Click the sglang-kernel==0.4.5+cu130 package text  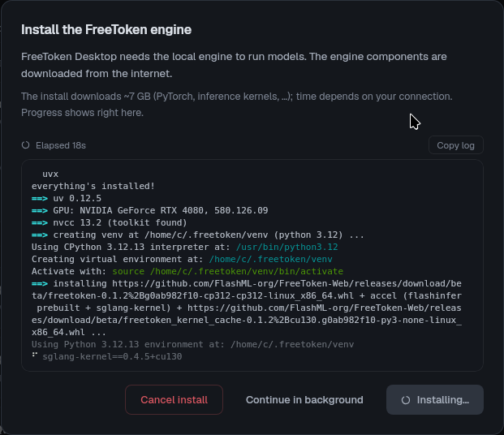pos(112,356)
